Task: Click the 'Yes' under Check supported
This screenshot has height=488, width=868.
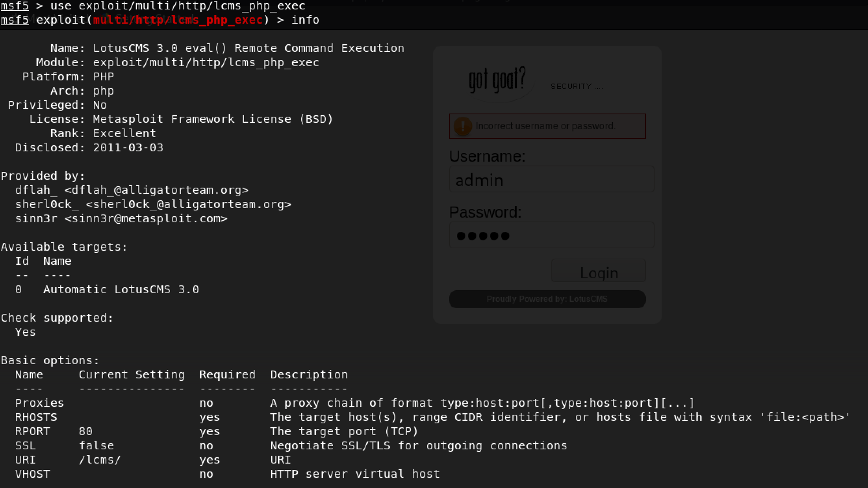Action: click(25, 332)
